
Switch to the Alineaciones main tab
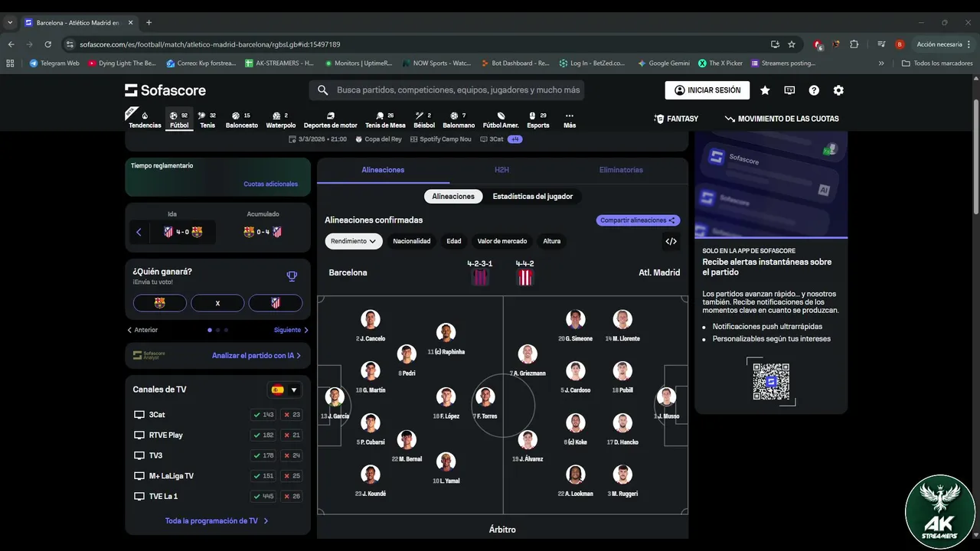pyautogui.click(x=383, y=170)
